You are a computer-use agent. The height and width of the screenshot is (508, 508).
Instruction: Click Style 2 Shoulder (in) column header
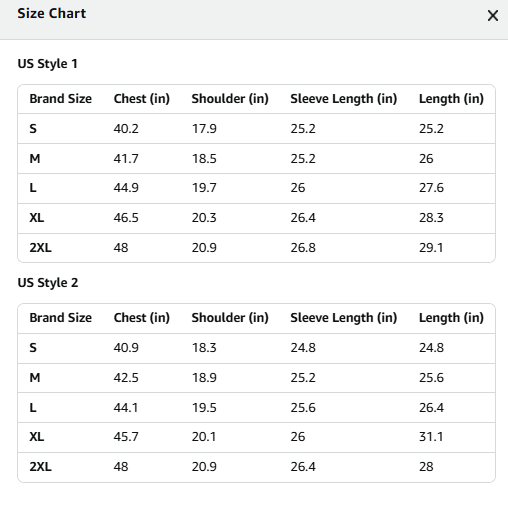coord(230,318)
